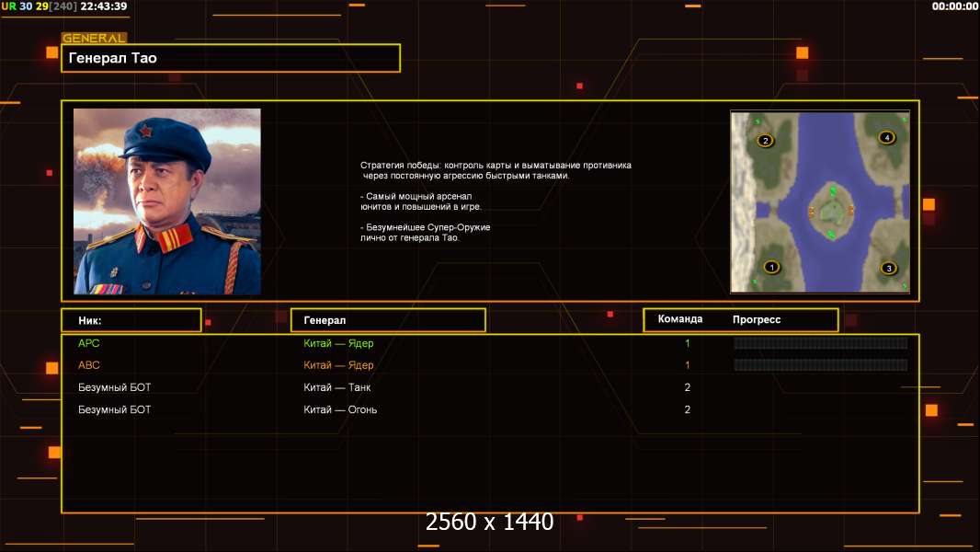Viewport: 980px width, 552px height.
Task: Click Китай — Ядер in the ABC row
Action: [338, 365]
